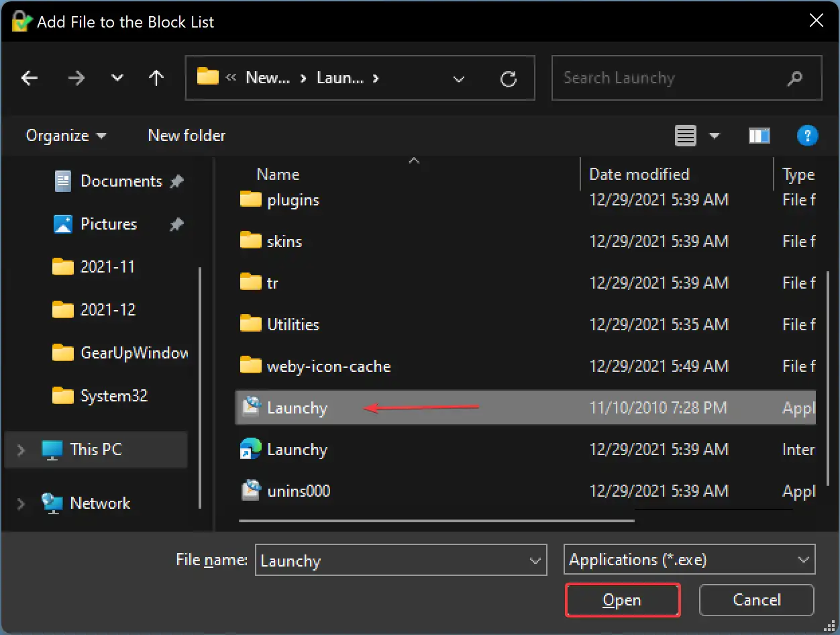The height and width of the screenshot is (635, 840).
Task: Click the File name input box
Action: (401, 560)
